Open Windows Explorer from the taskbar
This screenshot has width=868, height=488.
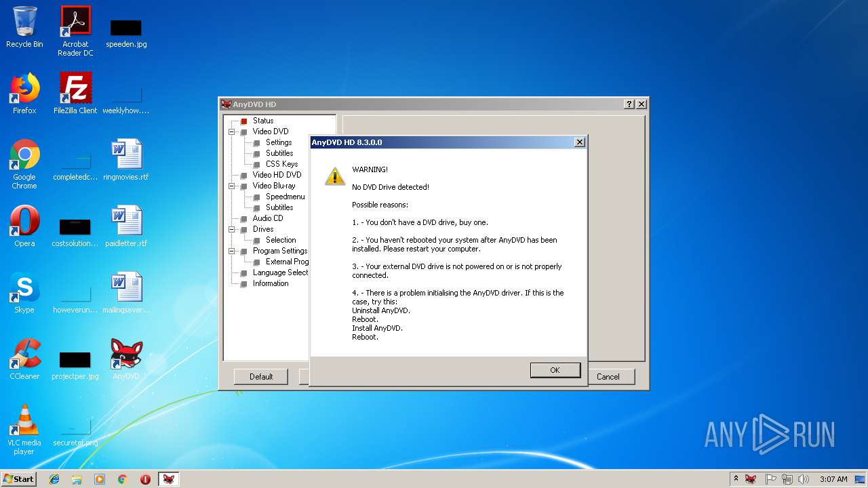click(77, 479)
